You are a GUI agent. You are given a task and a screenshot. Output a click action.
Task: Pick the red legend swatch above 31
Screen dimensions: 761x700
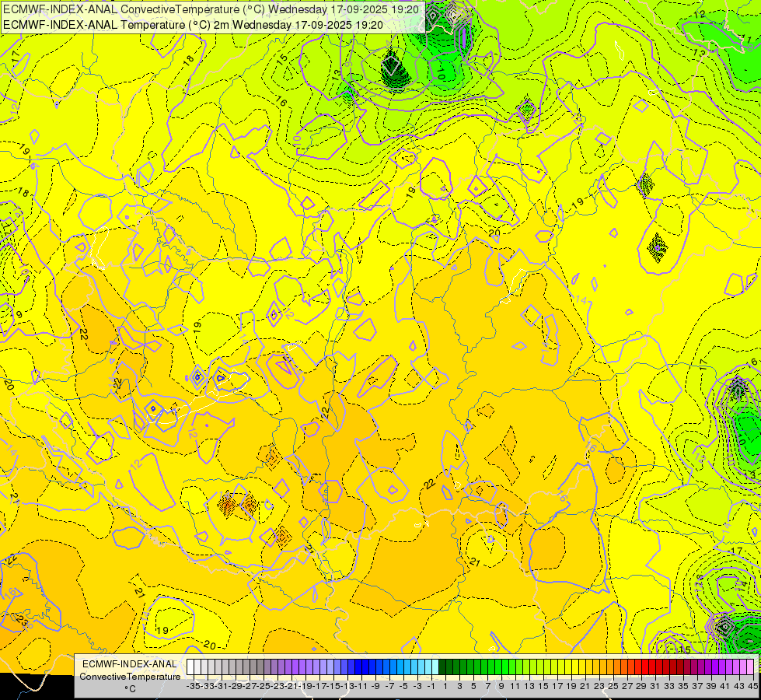[x=652, y=667]
